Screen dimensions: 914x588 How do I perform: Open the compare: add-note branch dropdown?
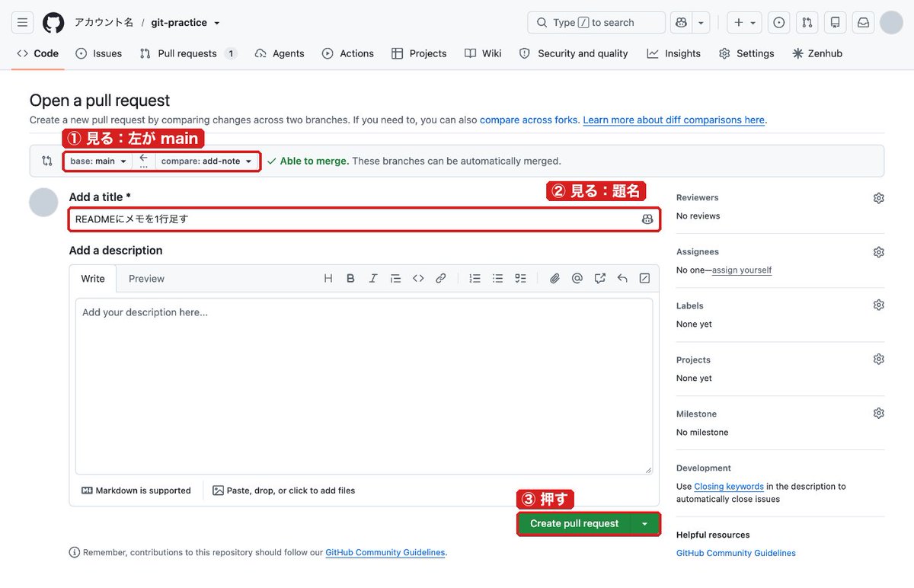pos(206,161)
